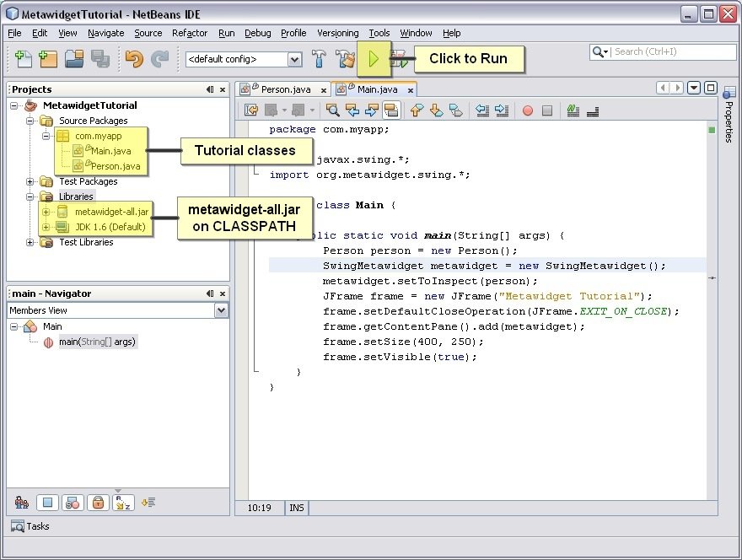Click the Last Edited navigation icon
Screen dimensions: 742x560
click(250, 110)
